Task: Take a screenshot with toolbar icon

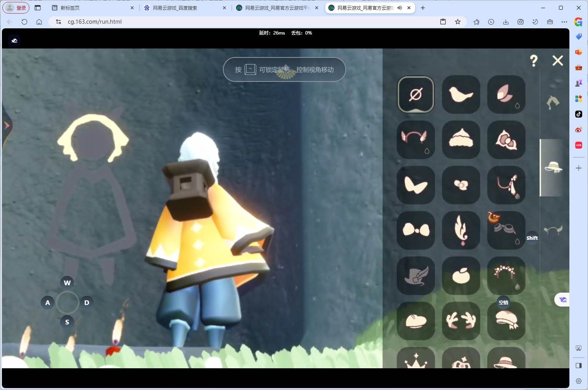Action: click(x=521, y=22)
